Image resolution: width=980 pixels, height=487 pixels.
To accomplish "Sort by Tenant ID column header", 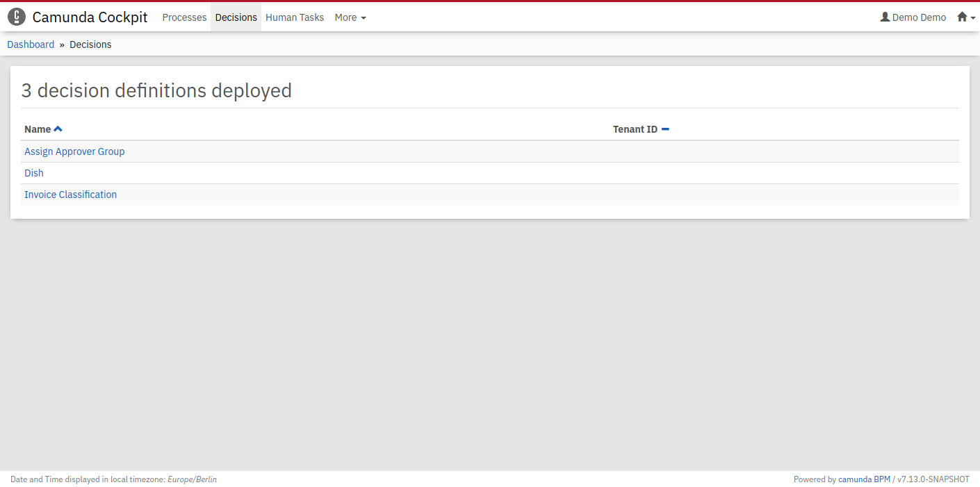I will point(635,129).
